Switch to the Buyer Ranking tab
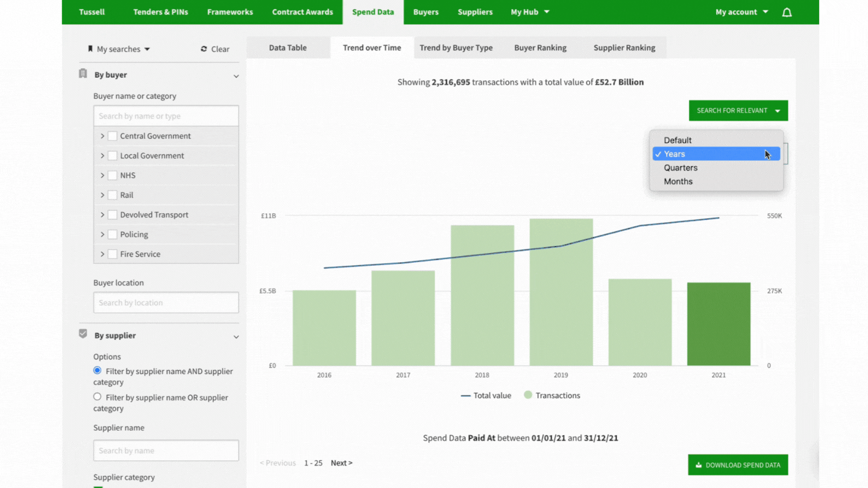 click(540, 48)
